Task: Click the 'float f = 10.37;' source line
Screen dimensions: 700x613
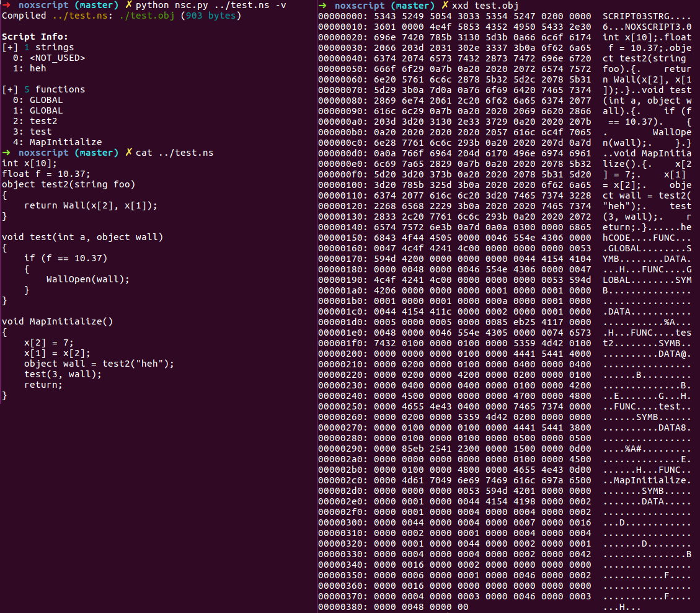Action: 46,174
